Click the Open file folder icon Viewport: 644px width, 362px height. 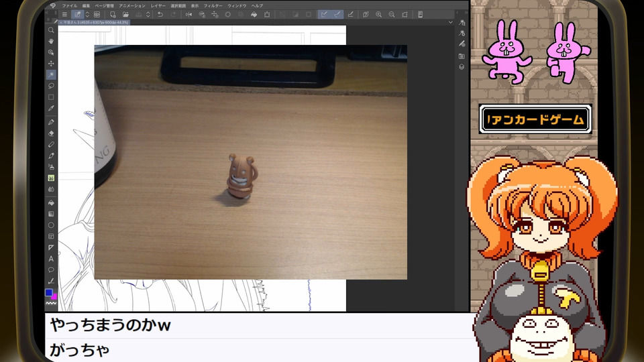125,14
